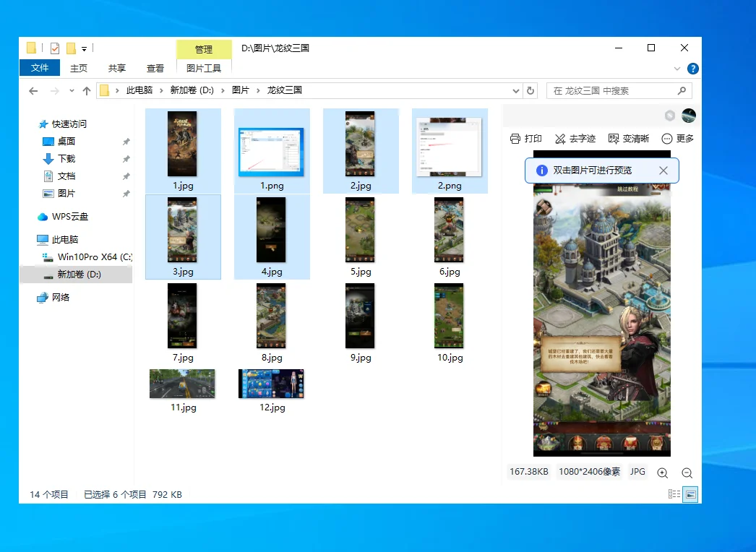The image size is (756, 552).
Task: Click 新加卷 (D:) in the address breadcrumb
Action: coord(192,90)
